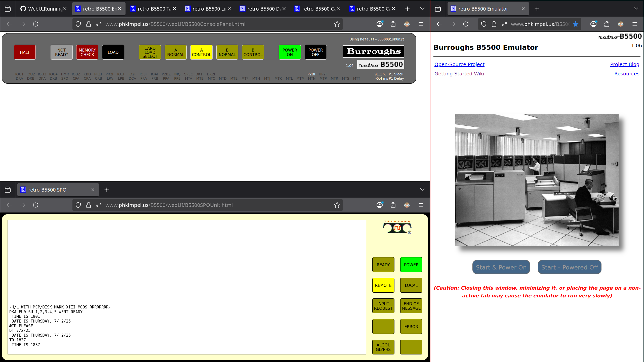The width and height of the screenshot is (644, 362).
Task: Open the Open-Source Project link
Action: pos(459,64)
